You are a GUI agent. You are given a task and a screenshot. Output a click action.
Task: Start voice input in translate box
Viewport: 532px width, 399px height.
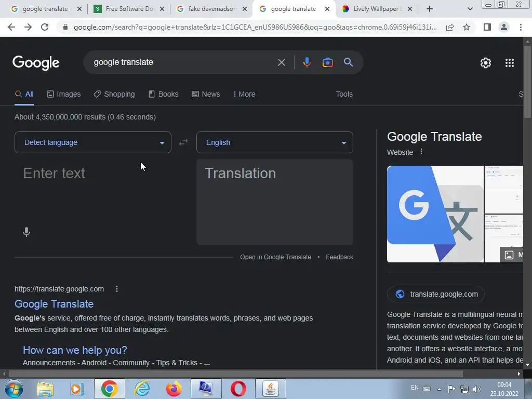click(x=26, y=232)
